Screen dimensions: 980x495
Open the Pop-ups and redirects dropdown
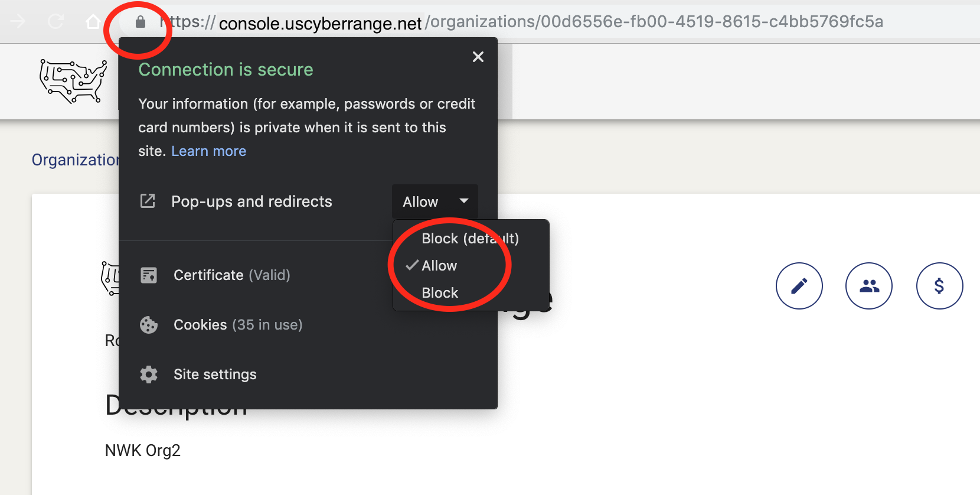point(435,201)
